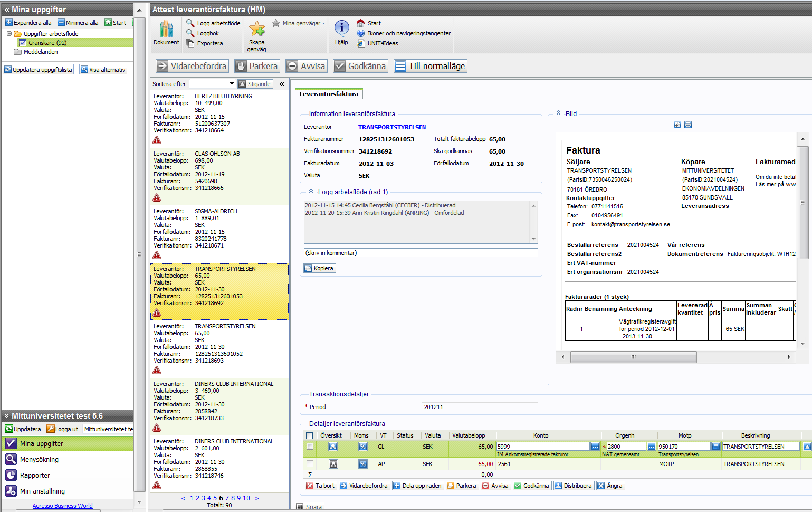This screenshot has width=812, height=512.
Task: Open Rapporter navigation item
Action: point(68,475)
